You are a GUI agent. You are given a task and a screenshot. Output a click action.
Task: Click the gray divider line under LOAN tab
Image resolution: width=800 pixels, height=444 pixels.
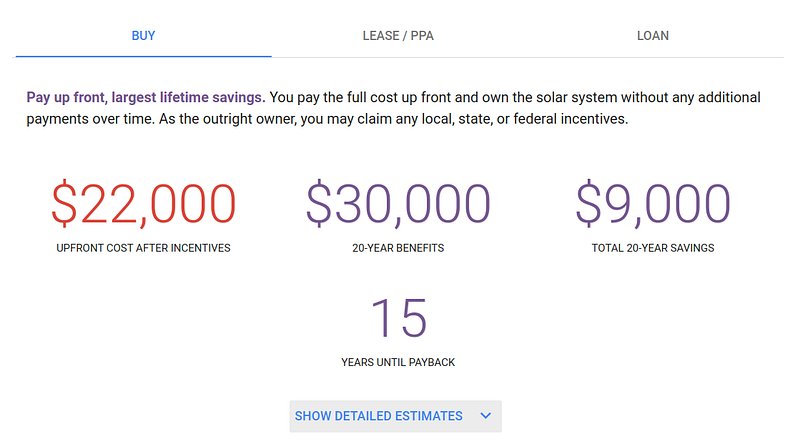653,57
